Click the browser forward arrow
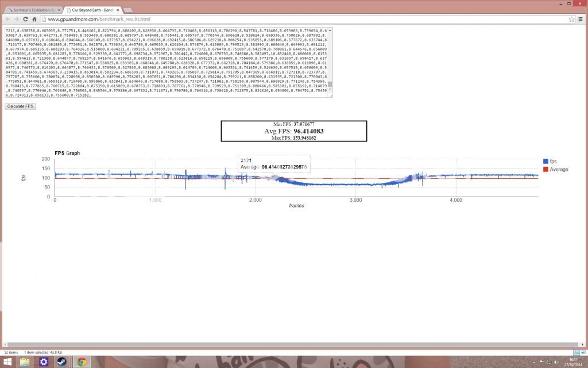 (16, 19)
